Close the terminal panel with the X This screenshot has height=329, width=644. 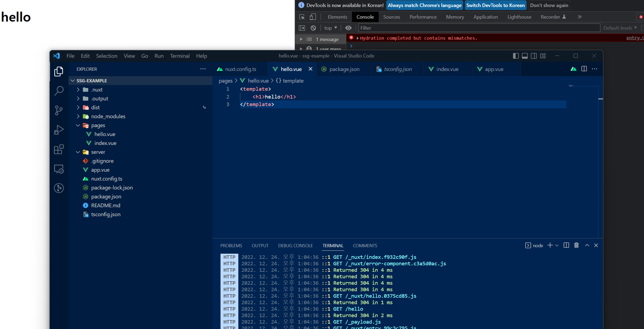point(596,245)
